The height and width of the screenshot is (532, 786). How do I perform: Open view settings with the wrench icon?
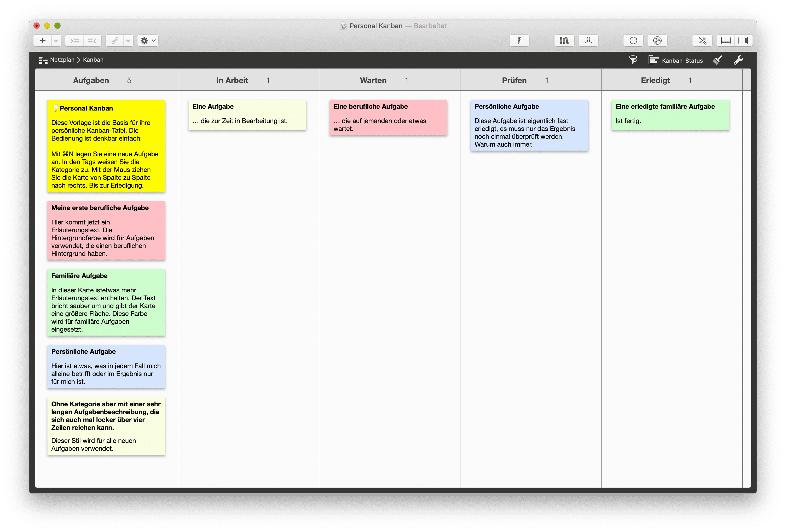pyautogui.click(x=739, y=60)
